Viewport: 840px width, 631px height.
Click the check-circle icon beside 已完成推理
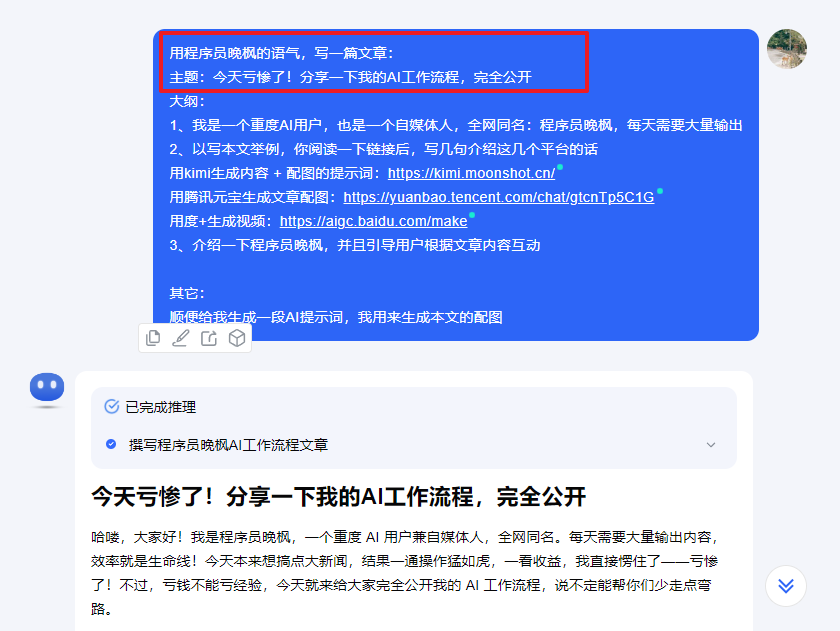pyautogui.click(x=111, y=407)
